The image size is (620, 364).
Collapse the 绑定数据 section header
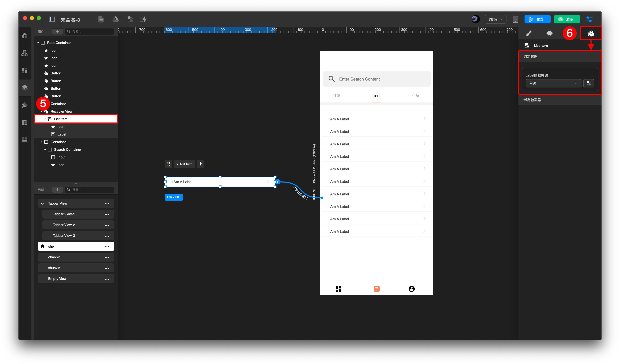tap(560, 57)
